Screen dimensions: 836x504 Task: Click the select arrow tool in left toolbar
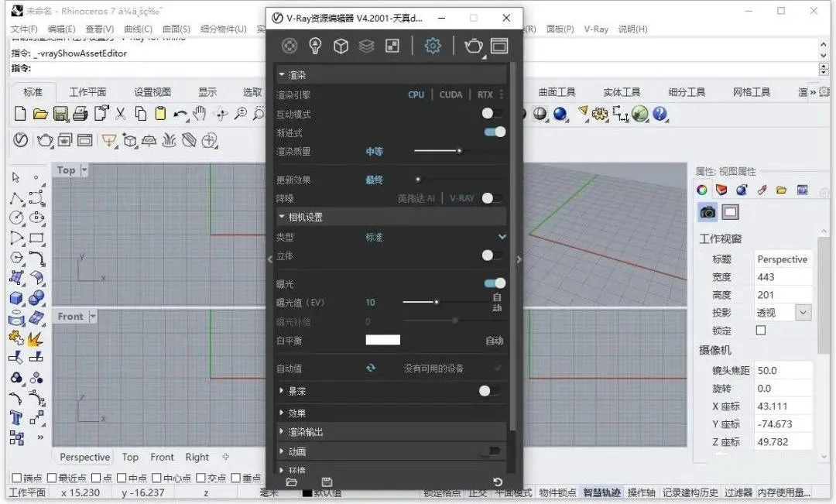16,177
